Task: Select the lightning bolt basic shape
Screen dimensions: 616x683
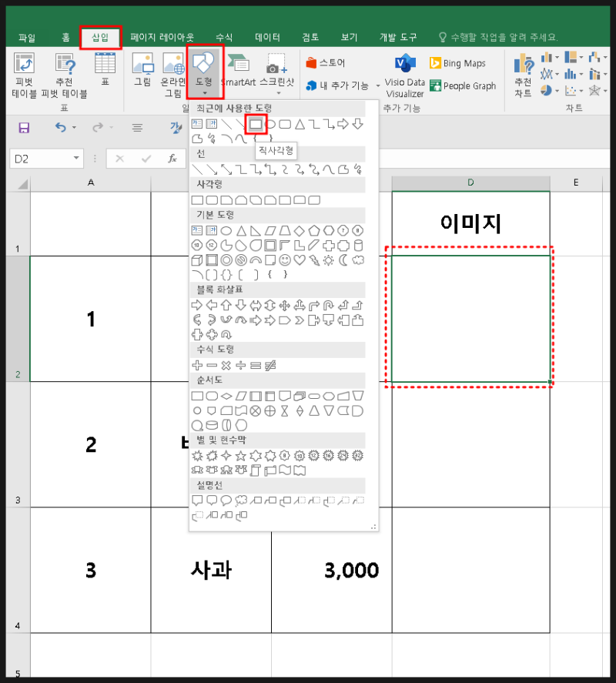Action: pyautogui.click(x=314, y=259)
